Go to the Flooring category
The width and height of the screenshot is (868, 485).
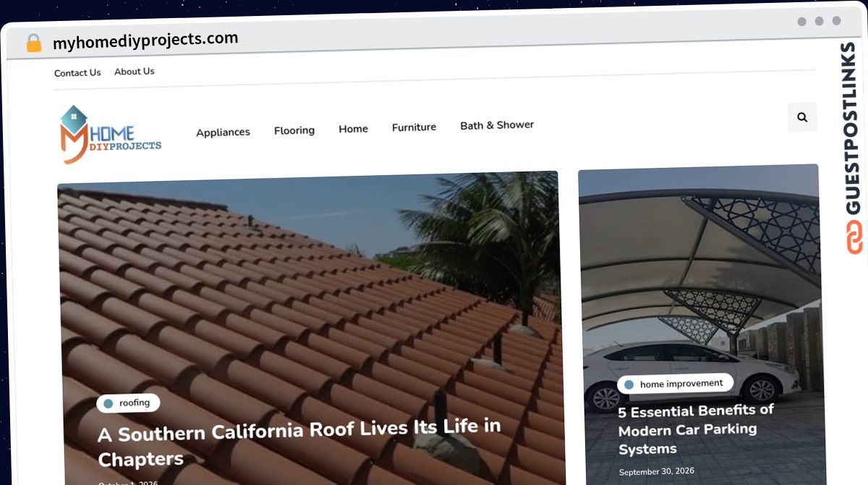pyautogui.click(x=294, y=130)
